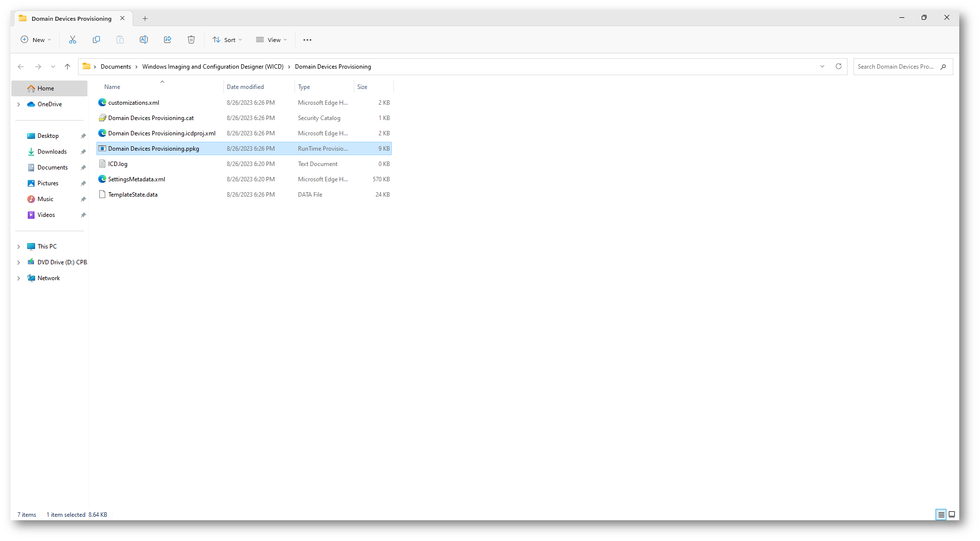Viewport: 980px width, 541px height.
Task: Expand the OneDrive tree node
Action: [19, 104]
